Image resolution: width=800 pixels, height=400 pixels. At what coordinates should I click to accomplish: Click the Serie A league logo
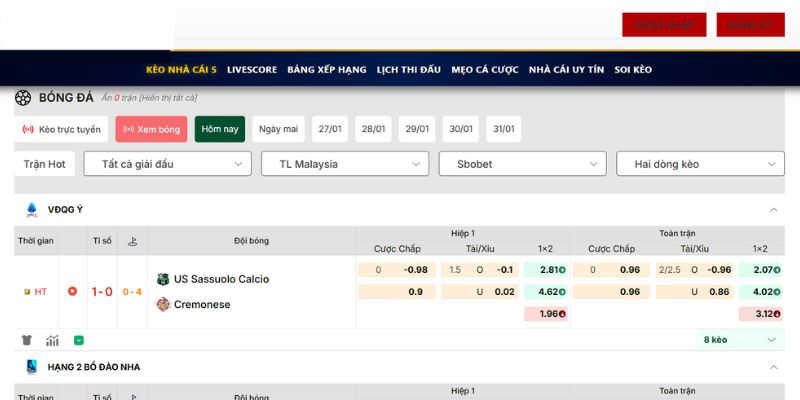coord(31,210)
